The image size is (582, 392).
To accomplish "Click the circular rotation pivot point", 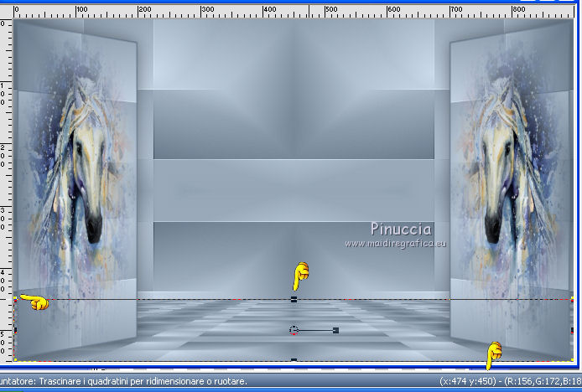I will coord(294,330).
